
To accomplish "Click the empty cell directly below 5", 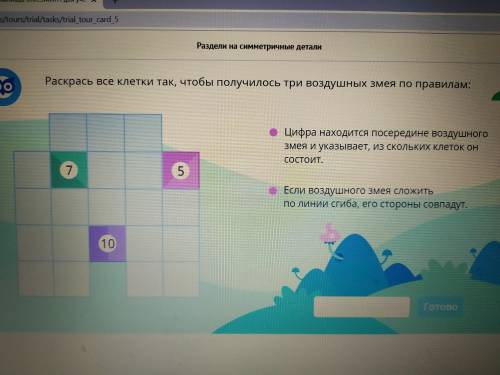I will pyautogui.click(x=181, y=207).
